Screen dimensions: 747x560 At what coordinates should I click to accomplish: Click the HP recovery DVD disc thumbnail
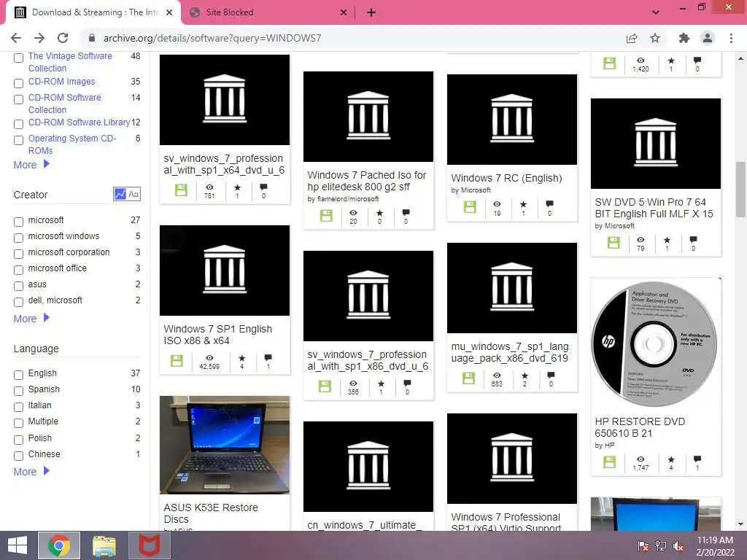pos(656,343)
